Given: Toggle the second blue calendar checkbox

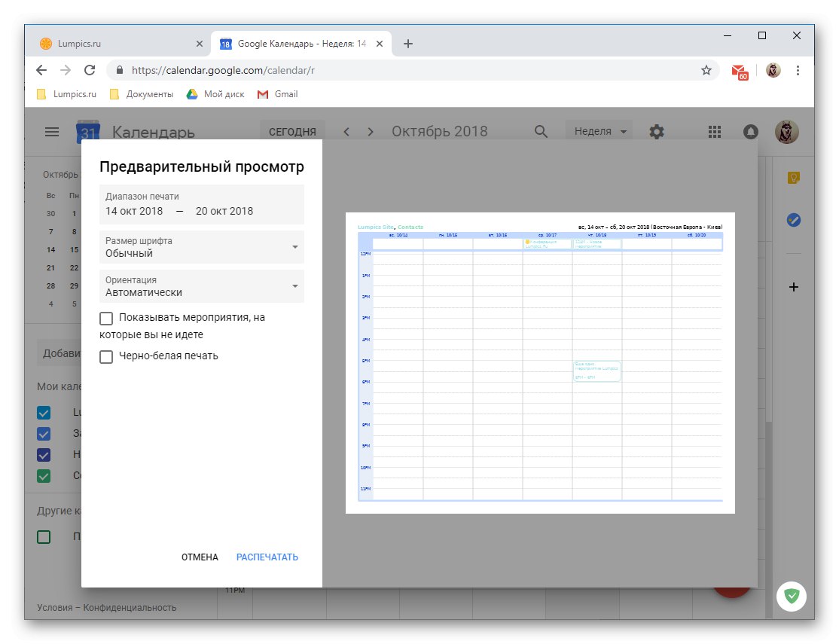Looking at the screenshot, I should [x=44, y=434].
